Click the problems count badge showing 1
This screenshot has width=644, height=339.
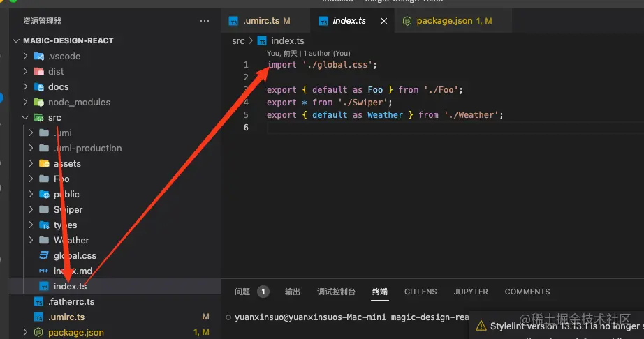point(263,292)
